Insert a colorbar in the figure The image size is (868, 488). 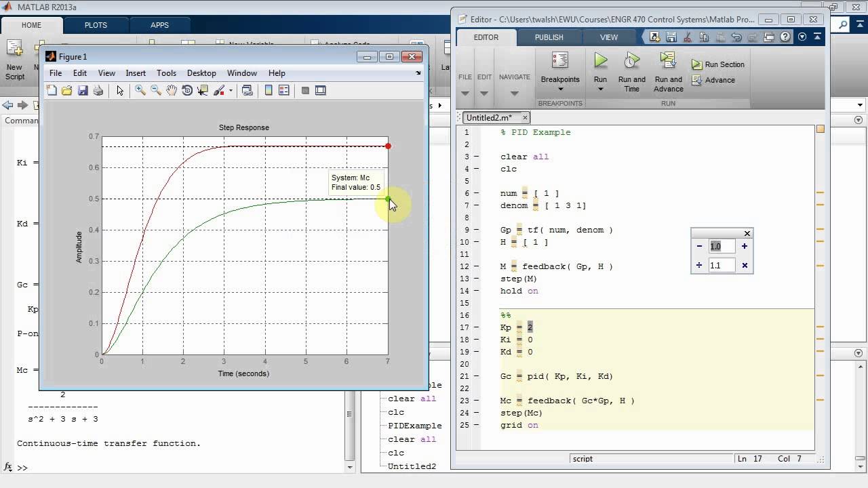[269, 90]
